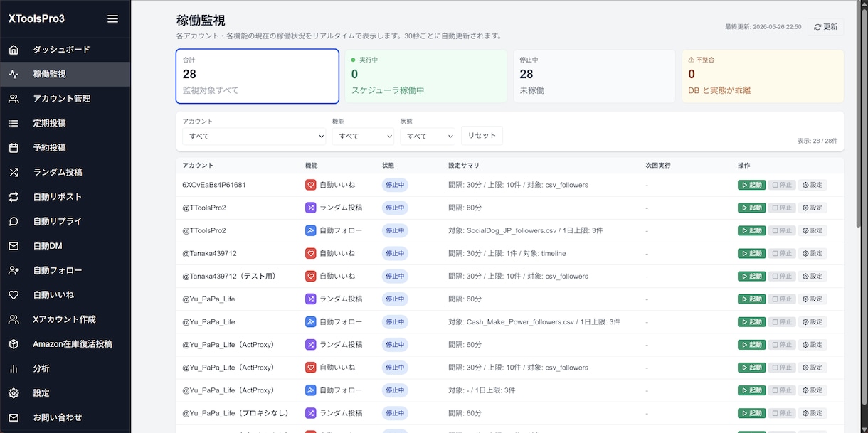Click 停止 button in @TToolsPro2 ランダム投稿 row
This screenshot has height=433, width=868.
pyautogui.click(x=782, y=208)
